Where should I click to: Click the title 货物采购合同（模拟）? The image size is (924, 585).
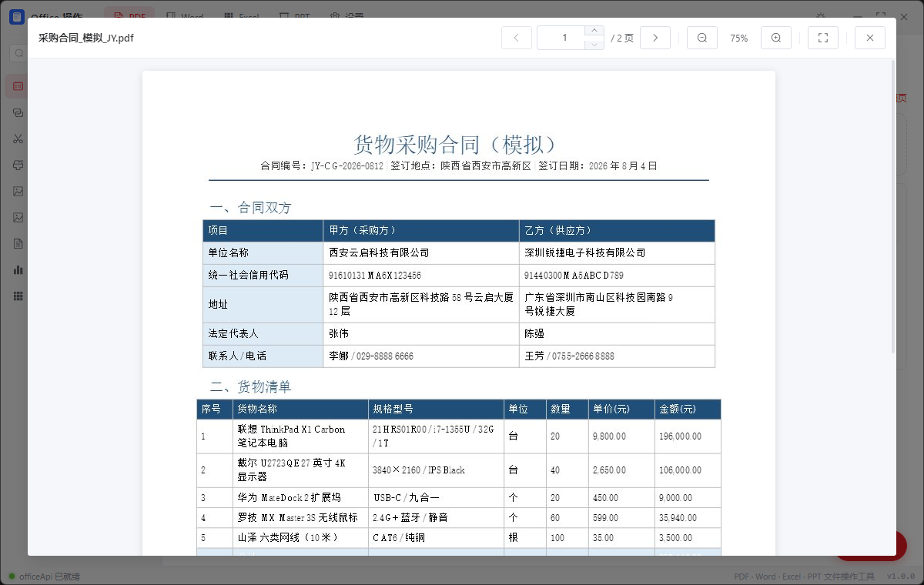[454, 144]
